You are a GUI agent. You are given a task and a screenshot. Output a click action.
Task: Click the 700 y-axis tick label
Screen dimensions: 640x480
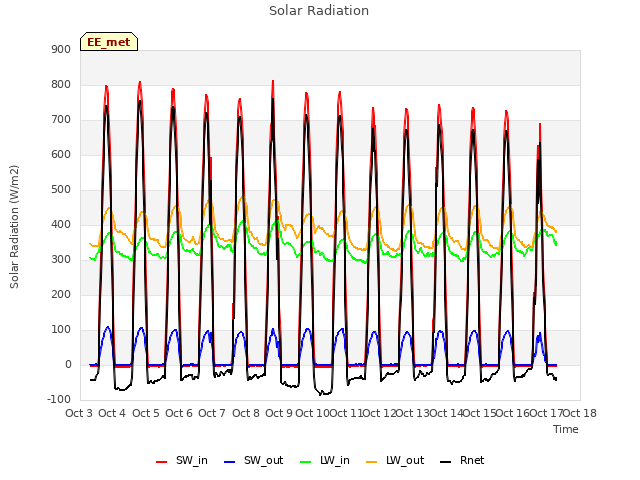coord(61,120)
